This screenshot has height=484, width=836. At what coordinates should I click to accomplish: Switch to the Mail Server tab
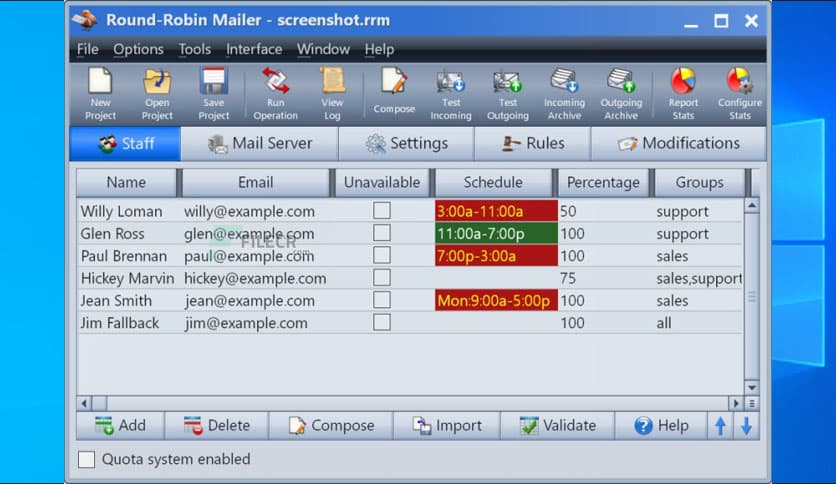tap(260, 143)
